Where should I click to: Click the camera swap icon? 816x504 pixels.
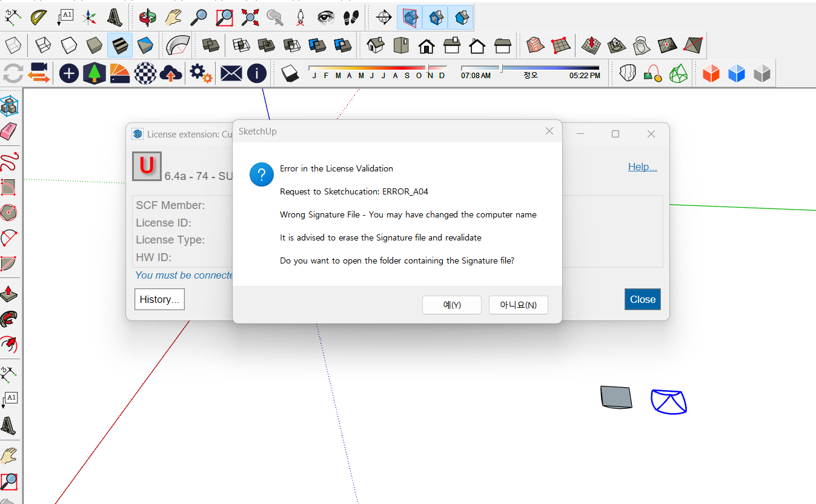tap(39, 74)
